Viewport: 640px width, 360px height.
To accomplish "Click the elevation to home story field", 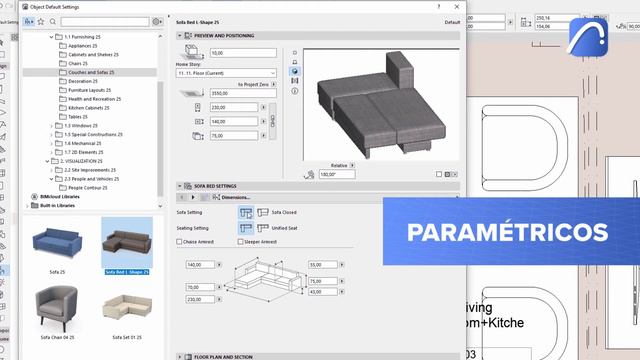I will pyautogui.click(x=243, y=53).
